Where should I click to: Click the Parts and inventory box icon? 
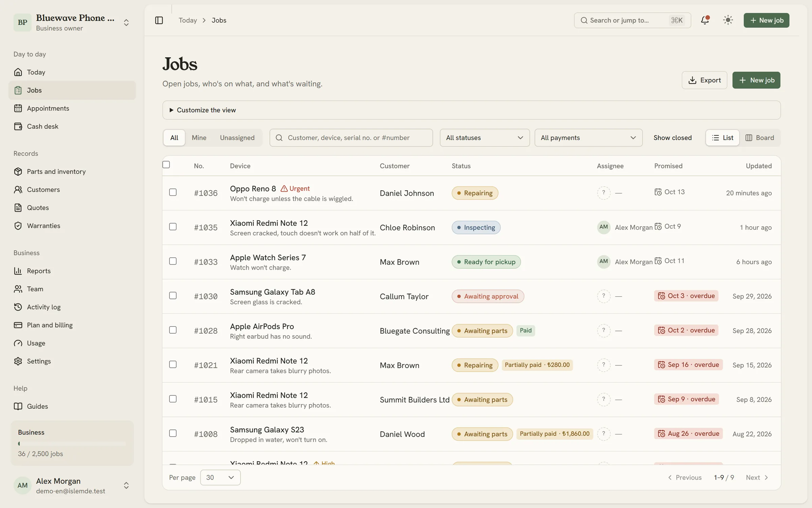coord(18,172)
